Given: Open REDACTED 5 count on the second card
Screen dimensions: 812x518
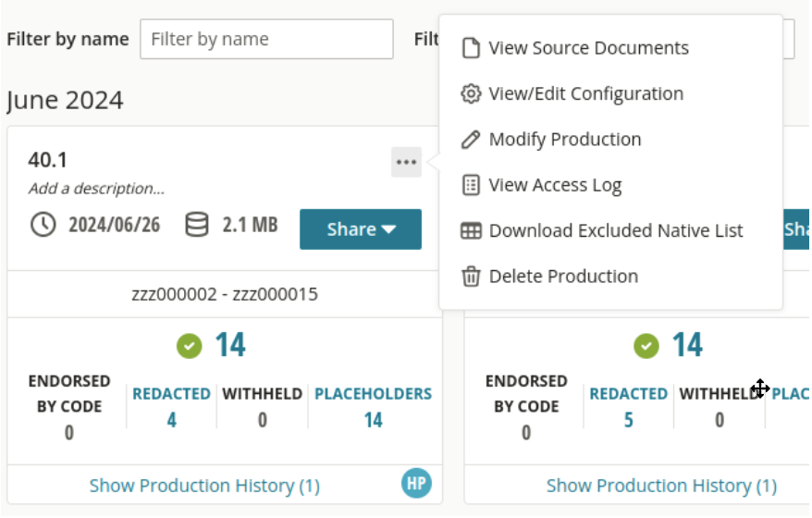Looking at the screenshot, I should 628,407.
